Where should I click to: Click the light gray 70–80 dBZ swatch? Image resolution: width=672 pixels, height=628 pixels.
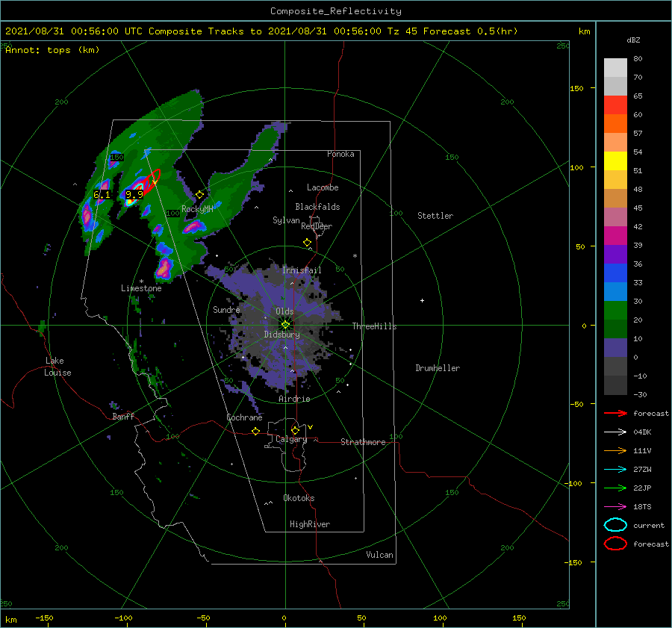[615, 68]
